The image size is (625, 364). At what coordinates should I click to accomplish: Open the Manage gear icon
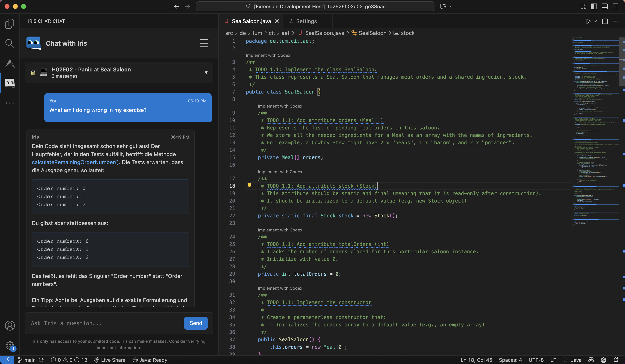click(x=10, y=345)
